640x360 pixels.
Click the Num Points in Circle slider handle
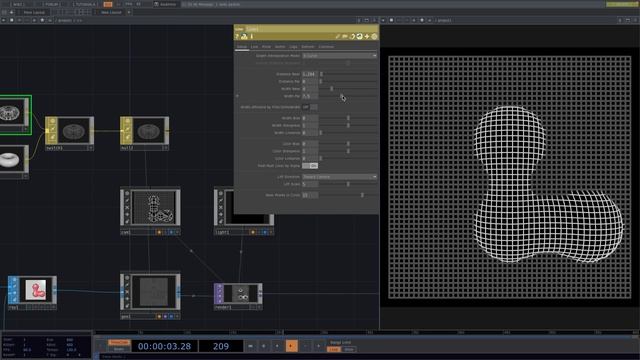click(x=362, y=195)
